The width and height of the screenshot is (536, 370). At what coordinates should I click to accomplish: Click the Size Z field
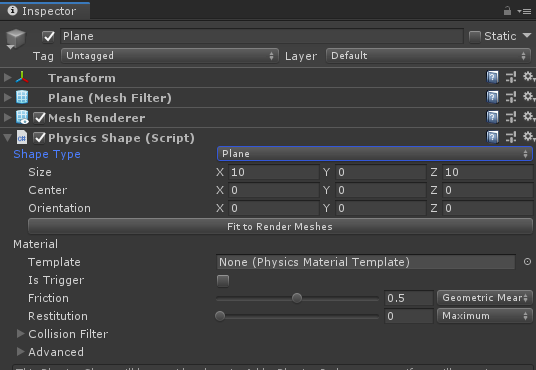[488, 172]
